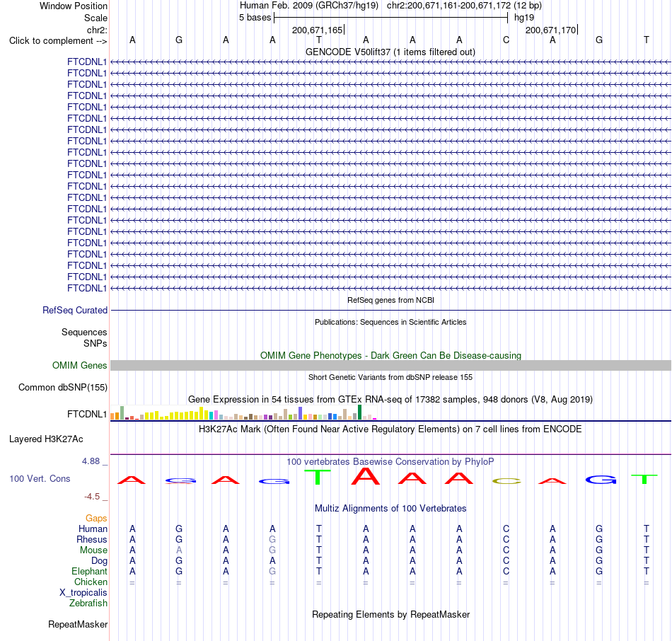
Task: Click the Zebrafish species label
Action: [88, 604]
